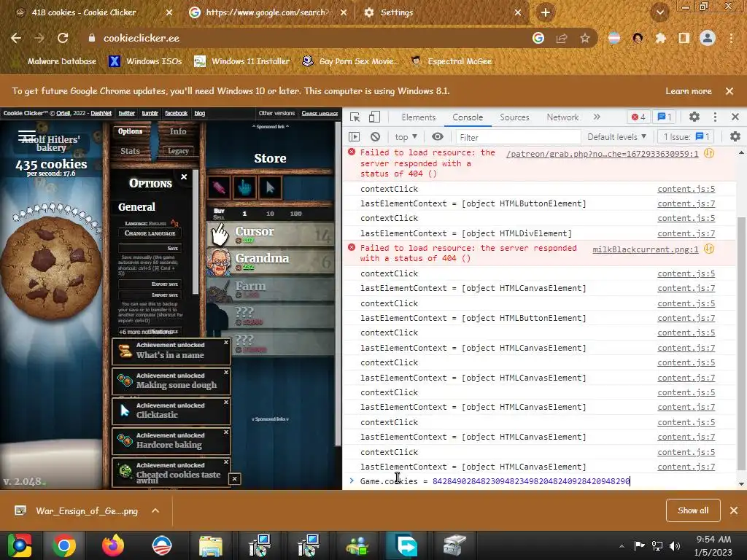
Task: Select buy quantity 10 in the store
Action: coord(270,214)
